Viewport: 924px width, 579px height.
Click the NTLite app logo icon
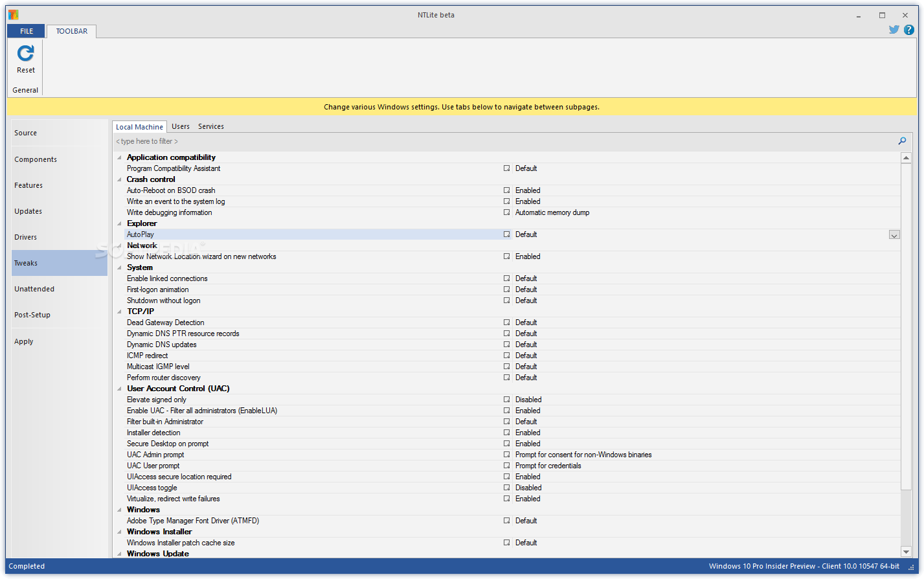pos(13,15)
